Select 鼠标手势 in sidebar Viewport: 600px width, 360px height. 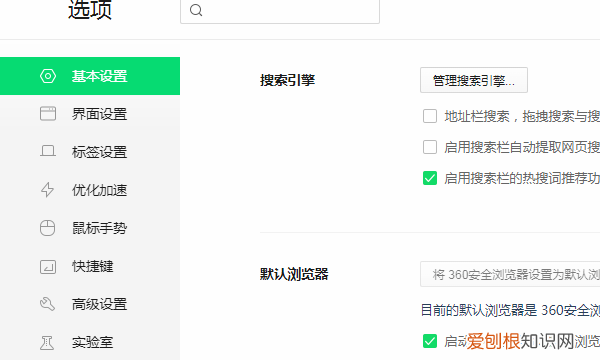[90, 228]
